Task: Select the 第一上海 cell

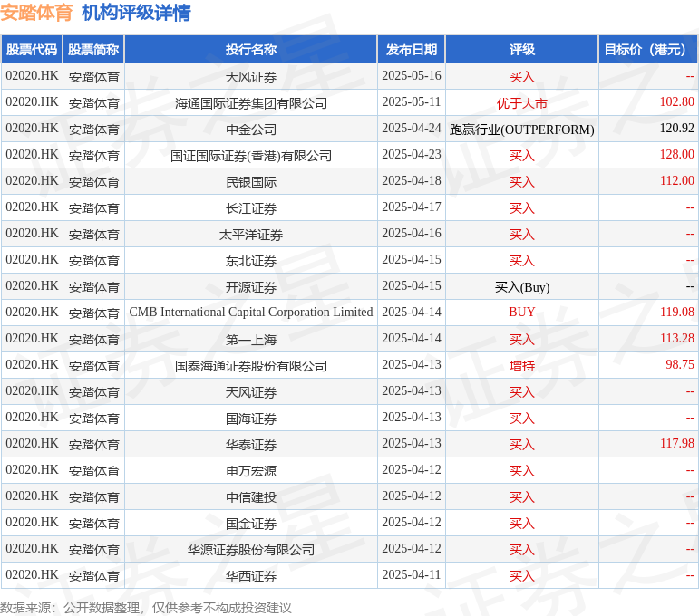Action: 251,340
